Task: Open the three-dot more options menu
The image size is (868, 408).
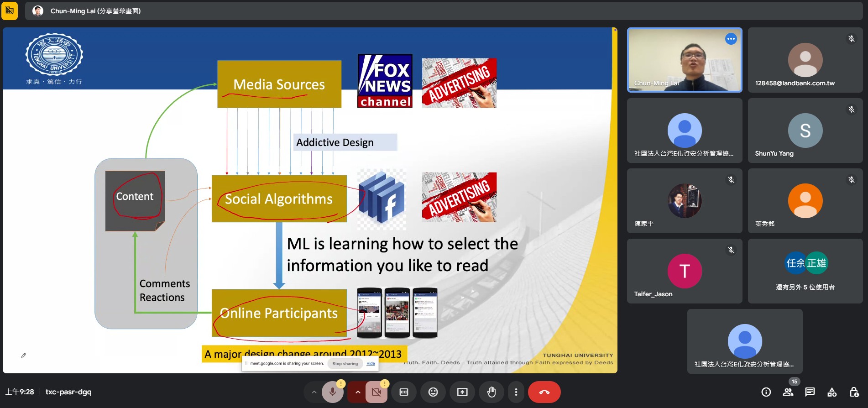Action: pyautogui.click(x=516, y=392)
